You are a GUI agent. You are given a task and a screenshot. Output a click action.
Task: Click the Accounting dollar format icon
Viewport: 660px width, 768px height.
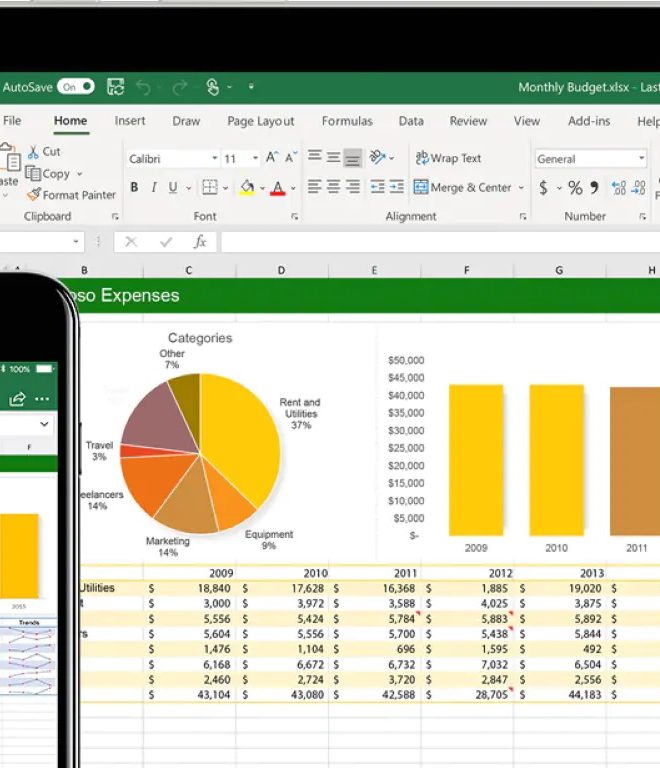tap(543, 188)
